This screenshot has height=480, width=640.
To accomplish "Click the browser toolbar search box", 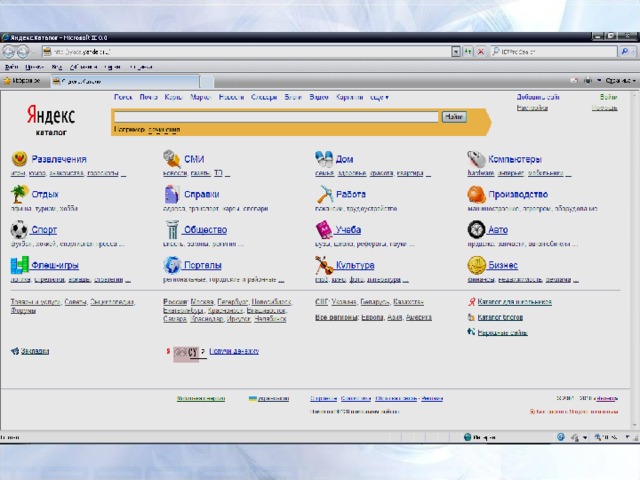I will pos(554,52).
